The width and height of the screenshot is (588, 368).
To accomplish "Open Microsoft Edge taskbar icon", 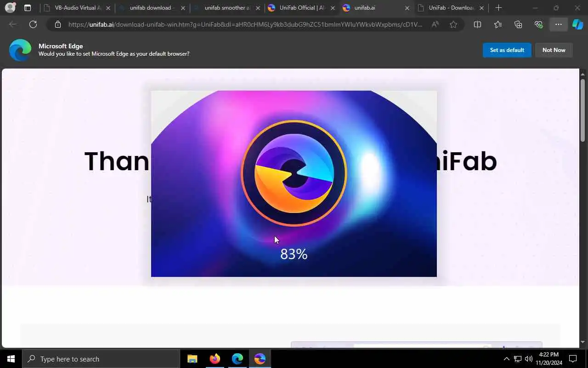I will click(237, 359).
